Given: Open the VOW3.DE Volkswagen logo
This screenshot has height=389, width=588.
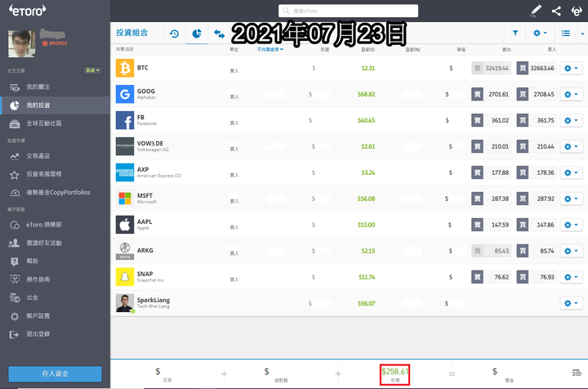Looking at the screenshot, I should pos(125,146).
